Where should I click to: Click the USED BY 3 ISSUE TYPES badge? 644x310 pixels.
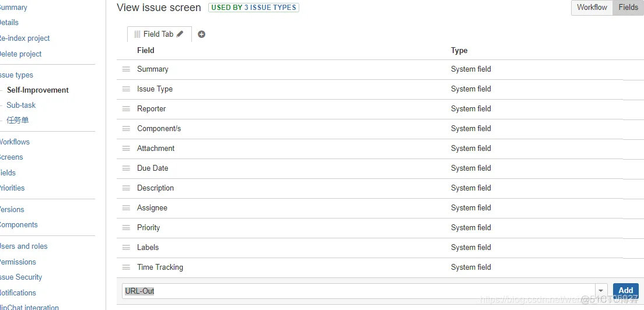pyautogui.click(x=253, y=8)
